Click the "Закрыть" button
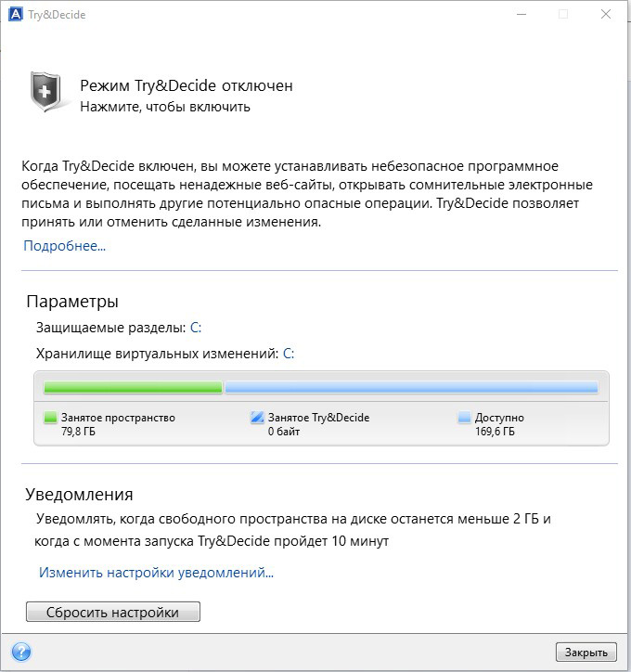631x672 pixels. [x=586, y=653]
